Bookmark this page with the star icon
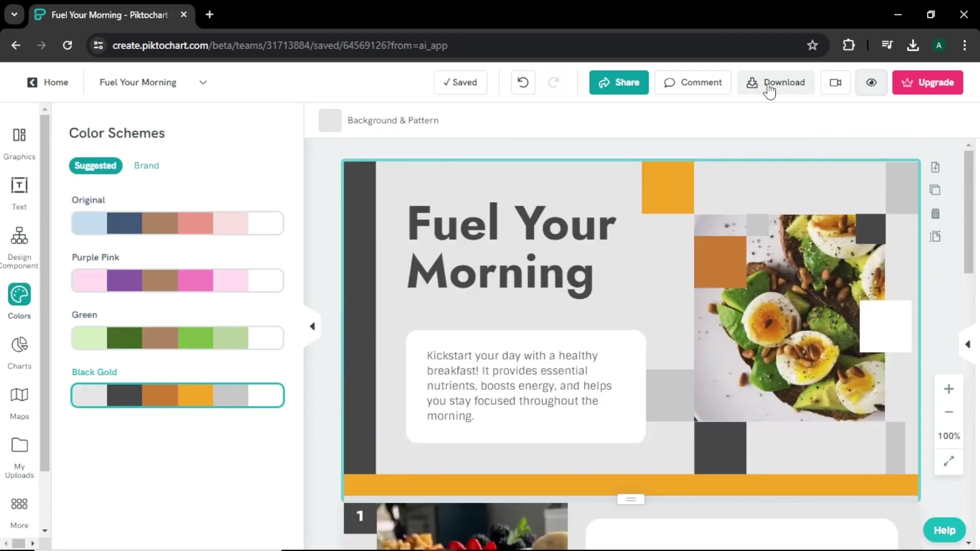This screenshot has width=980, height=551. click(813, 45)
